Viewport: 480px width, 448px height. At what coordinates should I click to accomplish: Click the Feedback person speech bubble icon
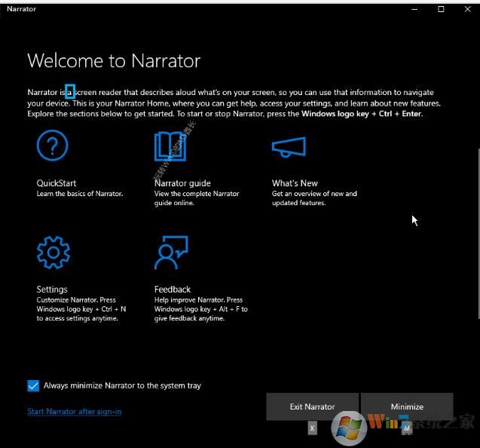tap(170, 253)
